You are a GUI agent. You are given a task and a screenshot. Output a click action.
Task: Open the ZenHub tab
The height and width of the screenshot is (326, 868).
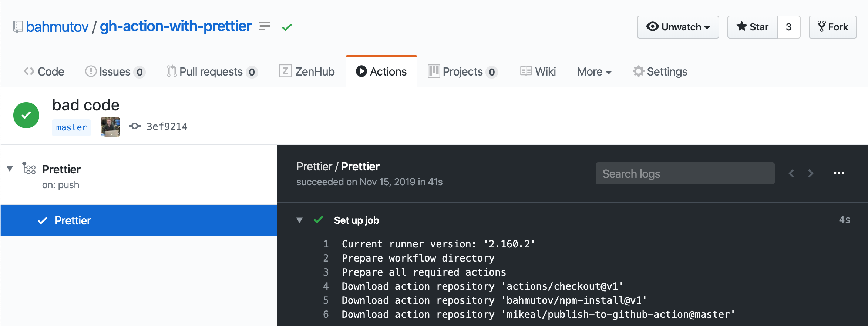click(x=307, y=71)
